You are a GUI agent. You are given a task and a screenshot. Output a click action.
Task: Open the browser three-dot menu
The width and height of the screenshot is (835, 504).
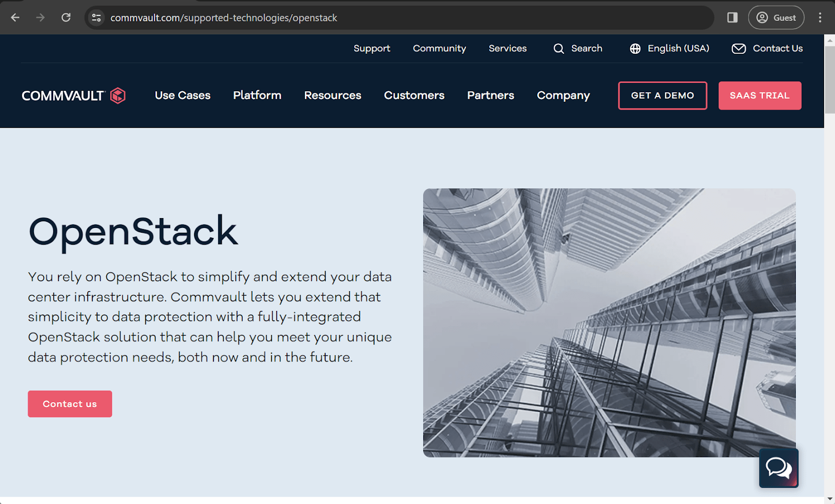pos(820,17)
